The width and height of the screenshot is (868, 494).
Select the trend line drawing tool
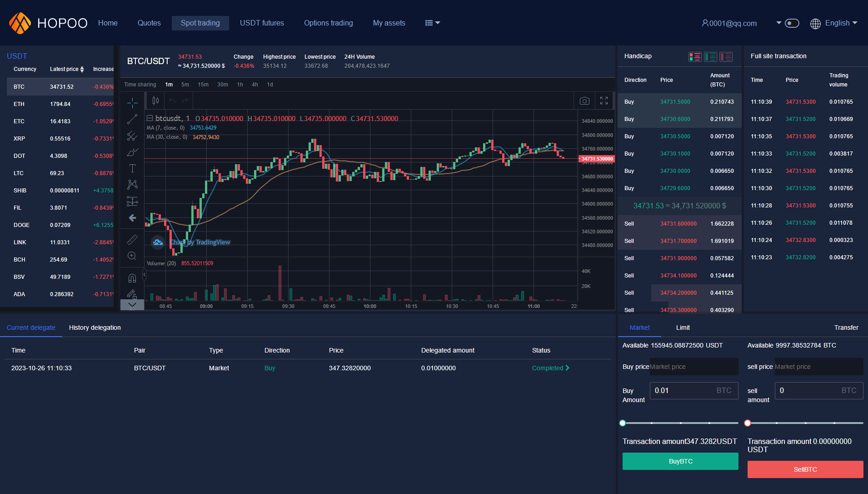132,120
